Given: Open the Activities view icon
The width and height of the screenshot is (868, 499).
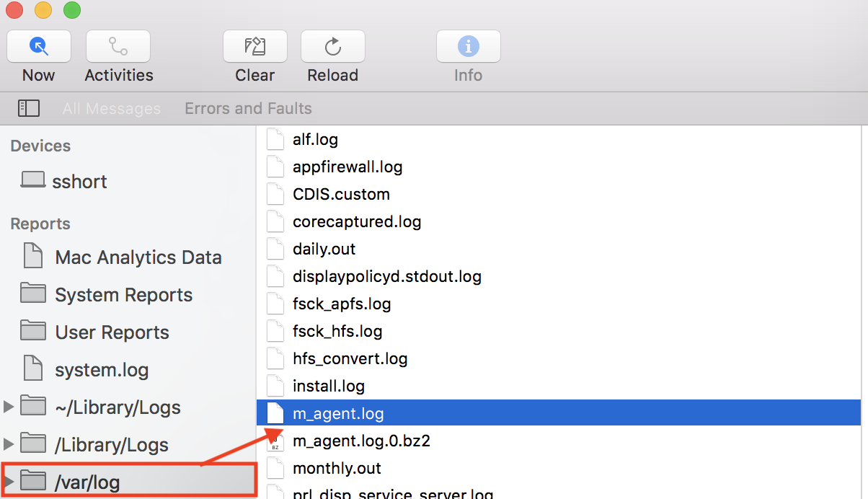Looking at the screenshot, I should click(118, 46).
